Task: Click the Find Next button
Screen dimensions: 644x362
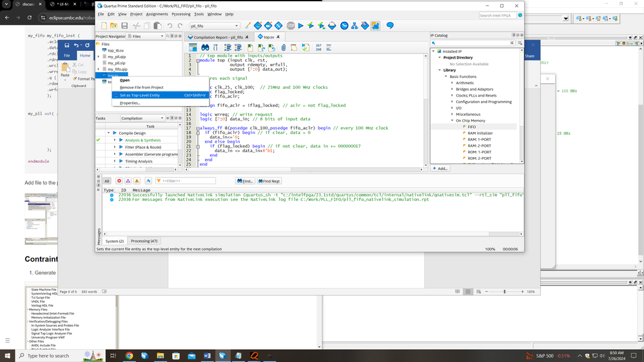Action: click(270, 181)
